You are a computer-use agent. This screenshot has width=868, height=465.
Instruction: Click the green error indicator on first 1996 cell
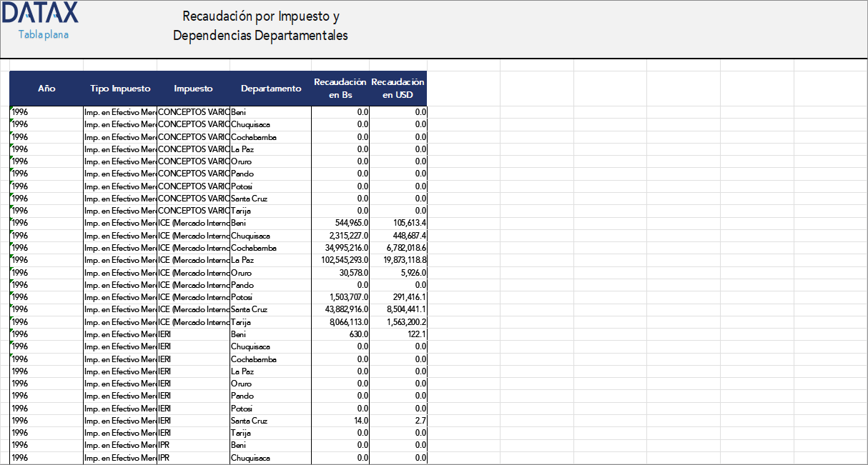(11, 109)
